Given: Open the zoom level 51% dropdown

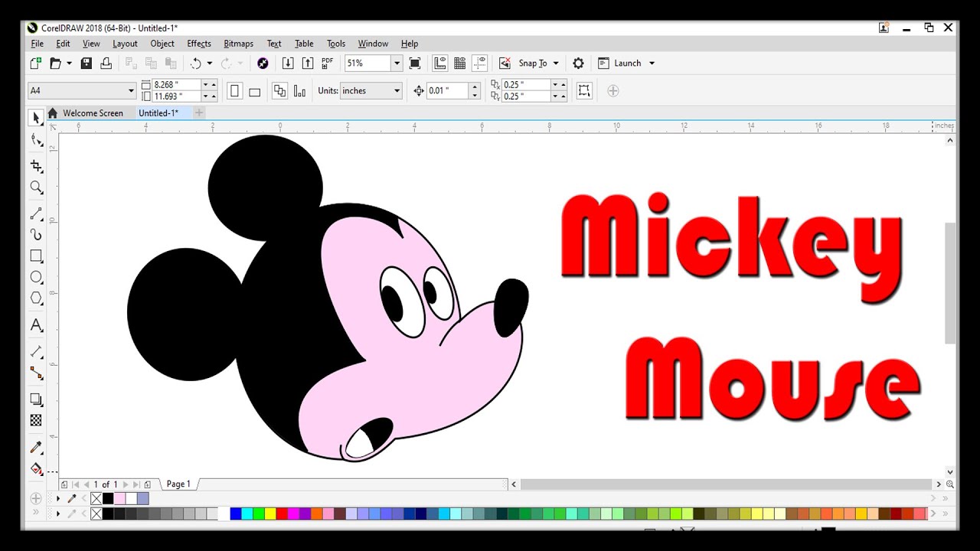Looking at the screenshot, I should coord(396,64).
